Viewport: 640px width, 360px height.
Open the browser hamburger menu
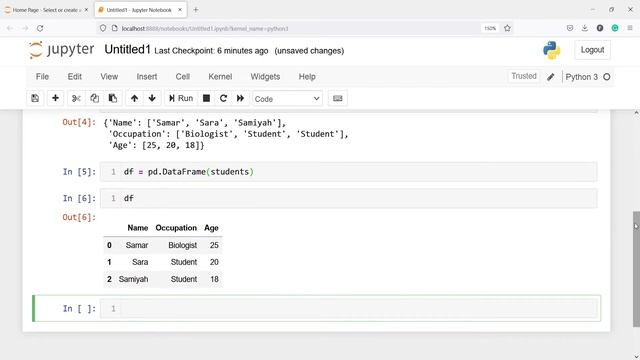click(630, 28)
